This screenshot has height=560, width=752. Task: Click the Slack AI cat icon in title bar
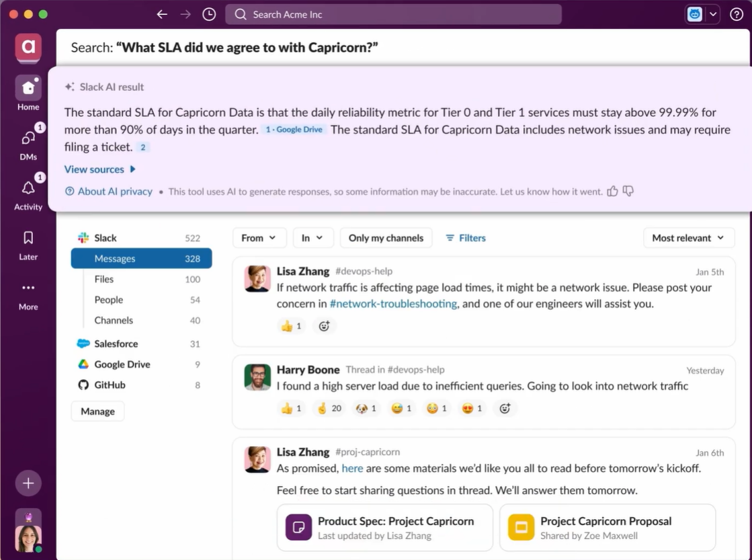(x=695, y=14)
